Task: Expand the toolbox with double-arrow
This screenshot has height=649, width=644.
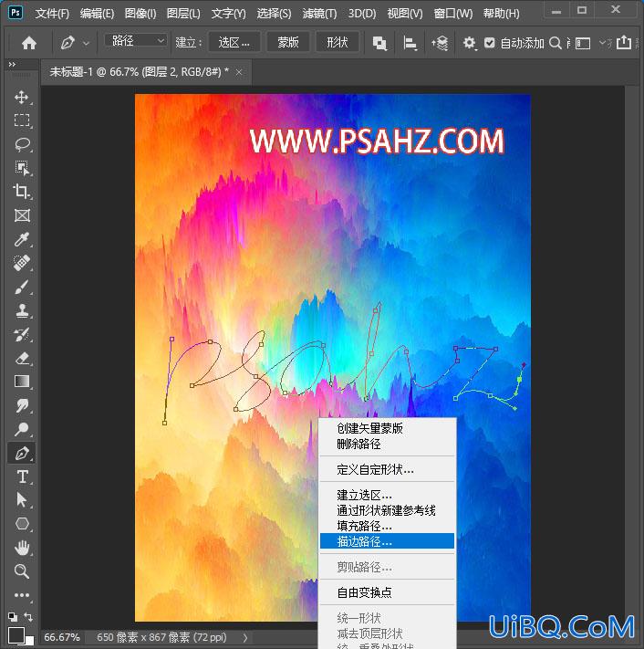Action: tap(12, 64)
